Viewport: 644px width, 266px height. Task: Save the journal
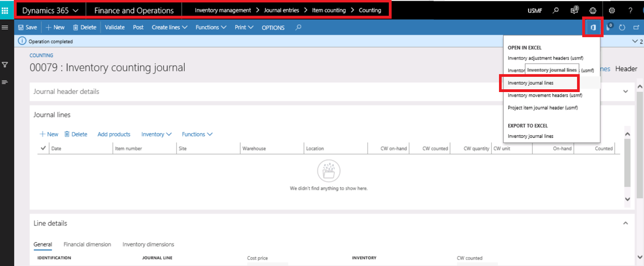(x=27, y=27)
